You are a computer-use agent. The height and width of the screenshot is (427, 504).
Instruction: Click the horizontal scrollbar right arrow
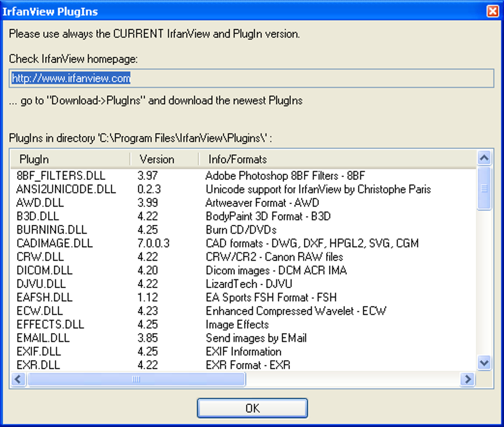pos(467,380)
